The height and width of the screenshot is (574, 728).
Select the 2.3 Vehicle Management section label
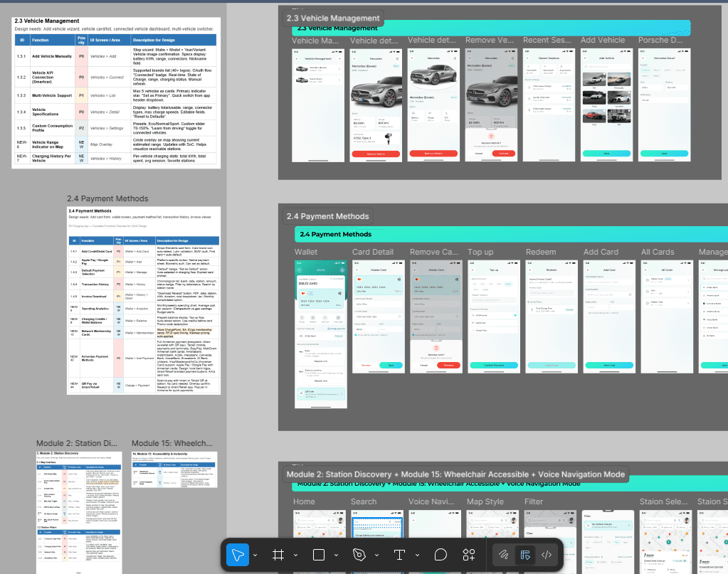point(333,18)
